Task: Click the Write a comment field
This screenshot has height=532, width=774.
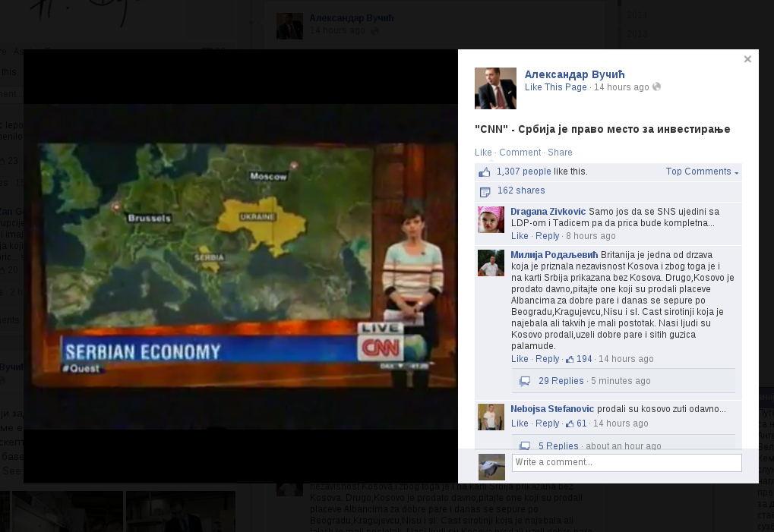Action: point(627,462)
